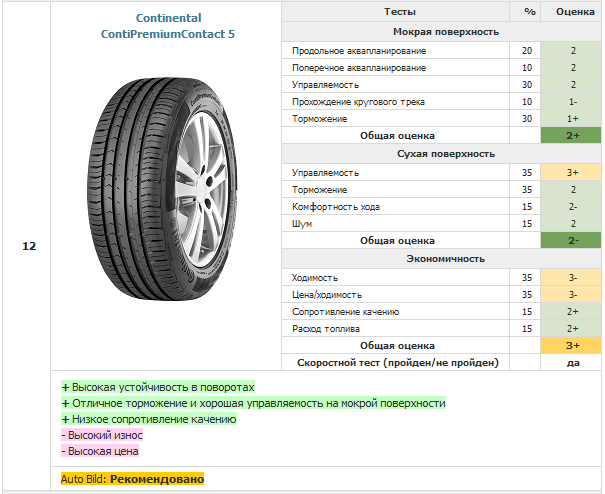Click the Continental tire product image
Image resolution: width=605 pixels, height=494 pixels.
(x=162, y=188)
